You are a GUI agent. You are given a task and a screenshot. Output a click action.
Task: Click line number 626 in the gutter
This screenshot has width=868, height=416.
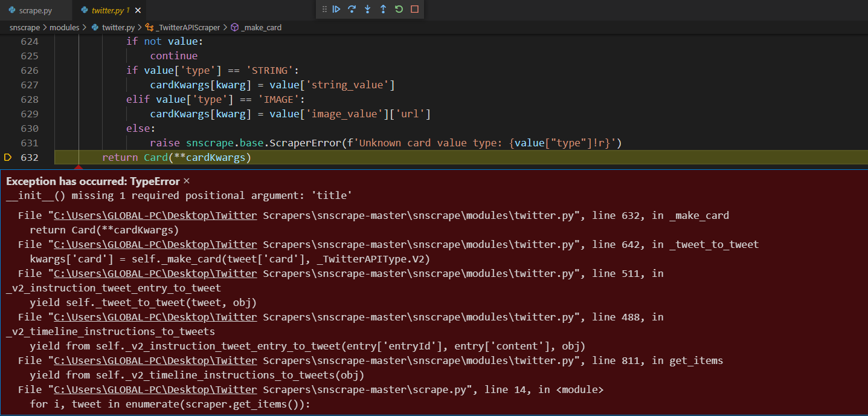pyautogui.click(x=29, y=70)
